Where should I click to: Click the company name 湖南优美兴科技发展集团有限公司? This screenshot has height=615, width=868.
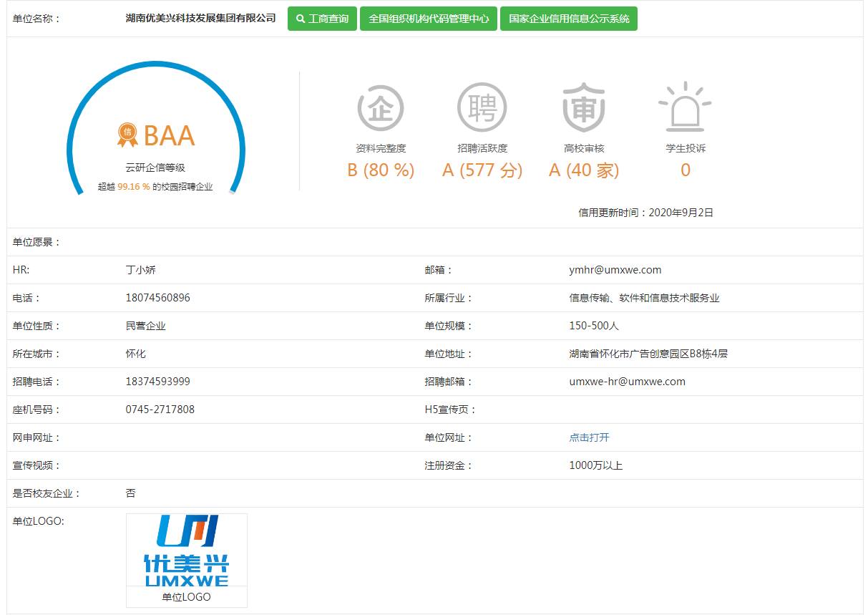pos(200,19)
